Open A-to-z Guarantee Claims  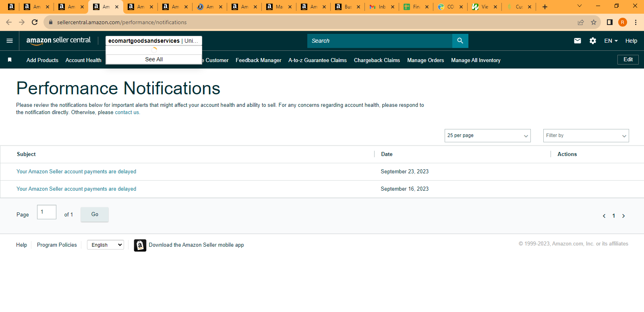(x=317, y=60)
